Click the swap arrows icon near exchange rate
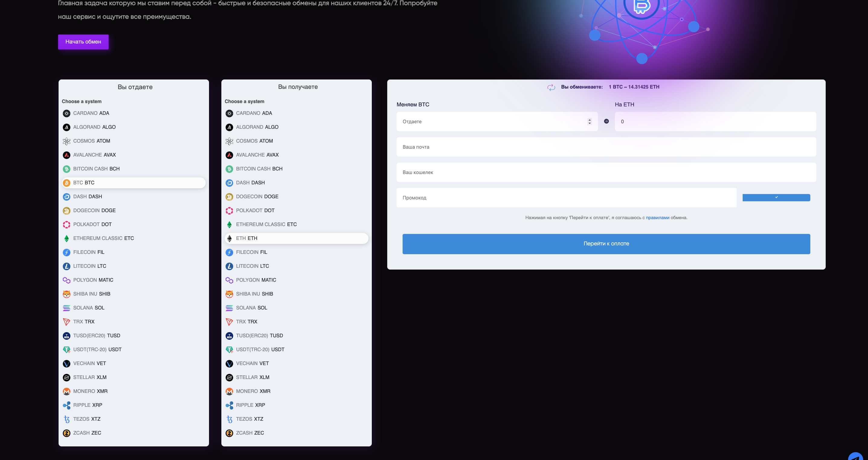 point(551,87)
